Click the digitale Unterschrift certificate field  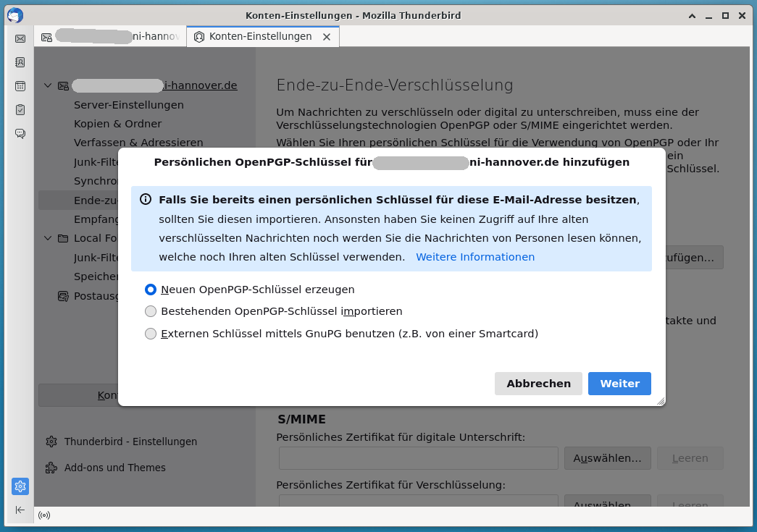(x=419, y=458)
